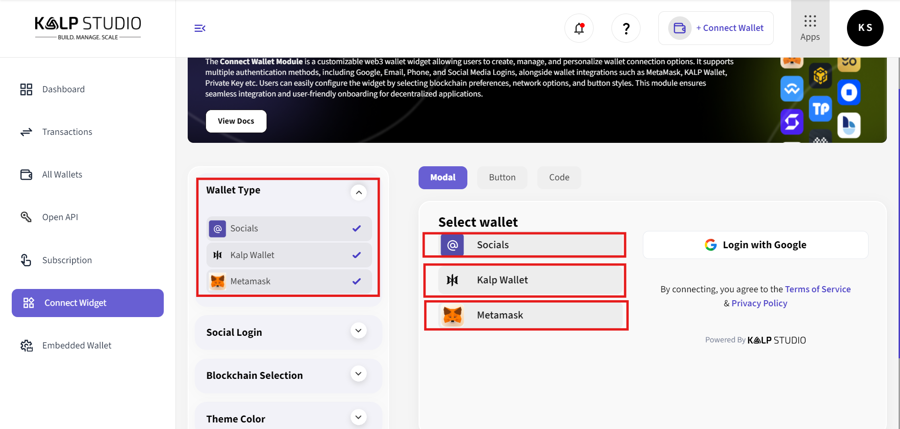Viewport: 900px width, 429px height.
Task: Expand the Social Login section
Action: [358, 331]
